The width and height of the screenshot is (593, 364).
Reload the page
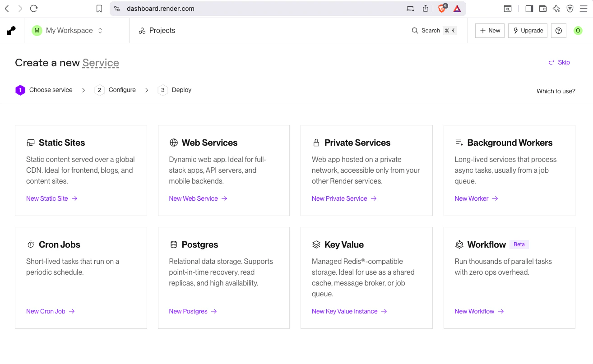pos(33,9)
